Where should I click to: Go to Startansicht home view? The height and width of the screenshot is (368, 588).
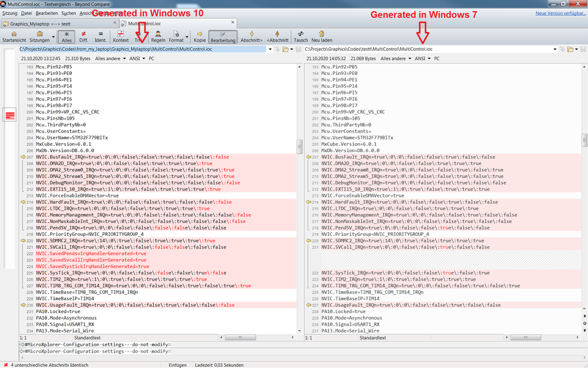click(14, 37)
